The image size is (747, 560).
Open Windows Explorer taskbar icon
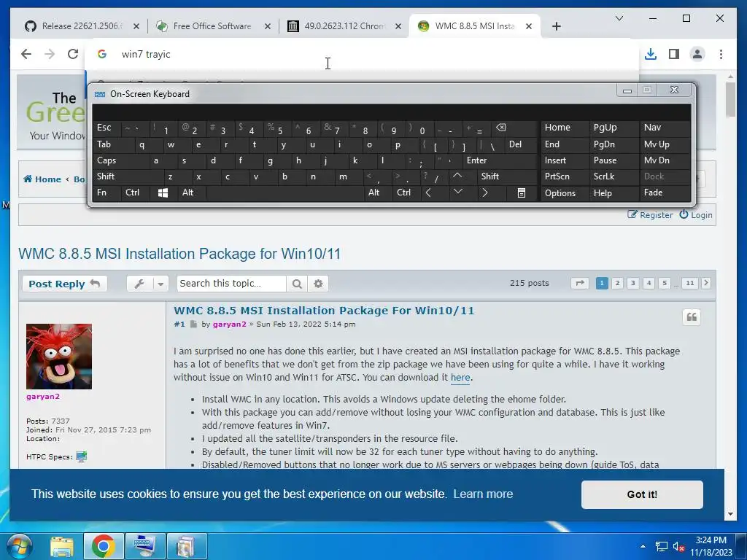pyautogui.click(x=63, y=546)
